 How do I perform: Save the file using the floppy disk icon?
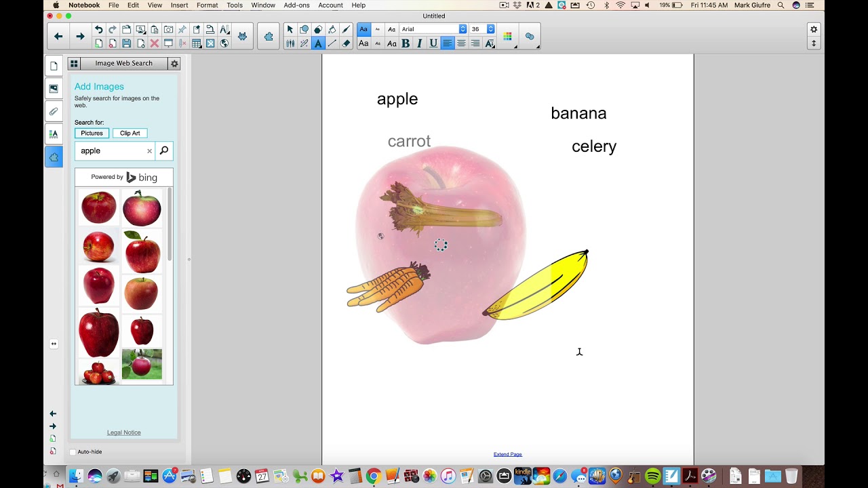pos(127,43)
